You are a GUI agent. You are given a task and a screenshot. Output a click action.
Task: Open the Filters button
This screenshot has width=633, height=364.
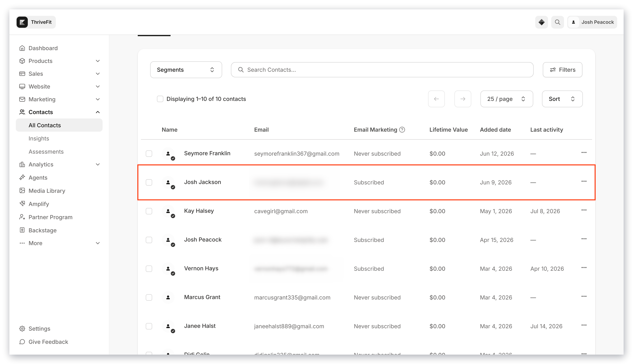coord(562,70)
